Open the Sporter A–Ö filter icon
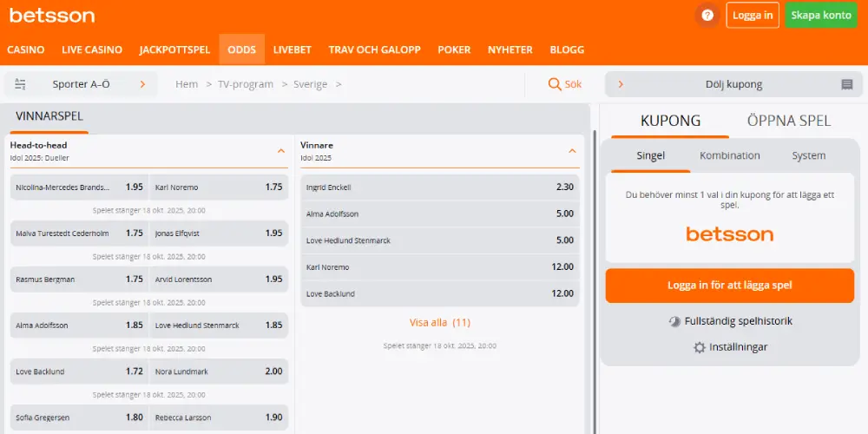This screenshot has height=434, width=868. (20, 84)
